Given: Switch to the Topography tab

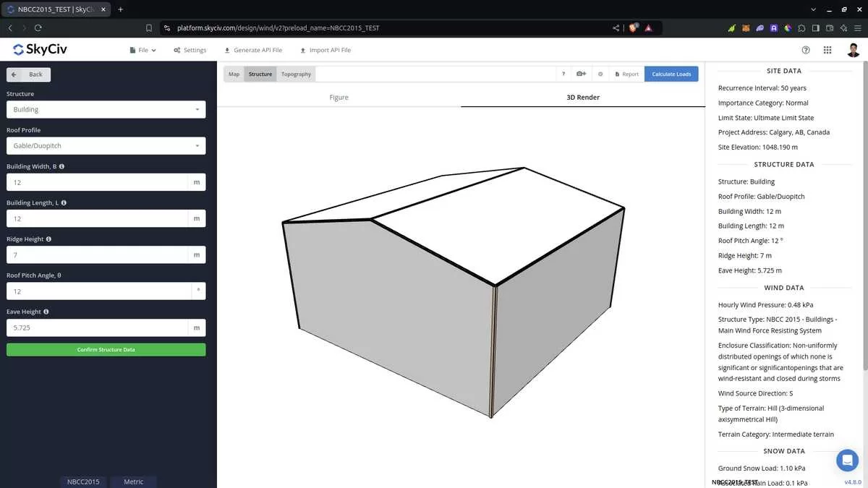Looking at the screenshot, I should tap(296, 73).
